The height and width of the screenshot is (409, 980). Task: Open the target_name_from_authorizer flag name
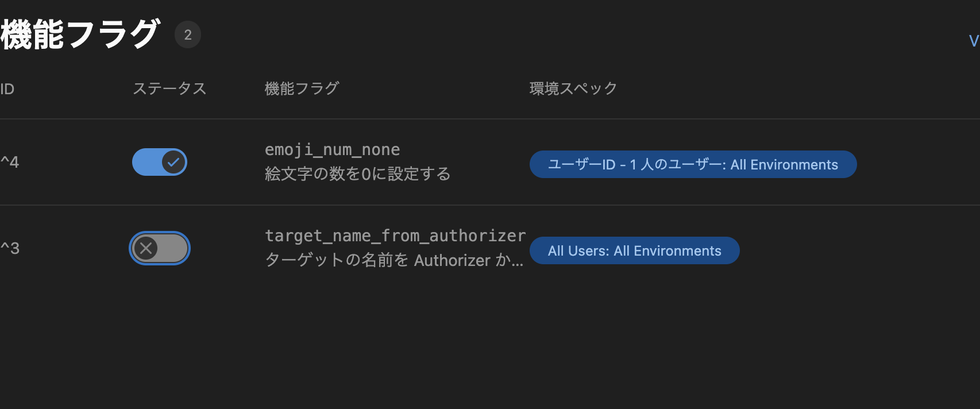[395, 236]
